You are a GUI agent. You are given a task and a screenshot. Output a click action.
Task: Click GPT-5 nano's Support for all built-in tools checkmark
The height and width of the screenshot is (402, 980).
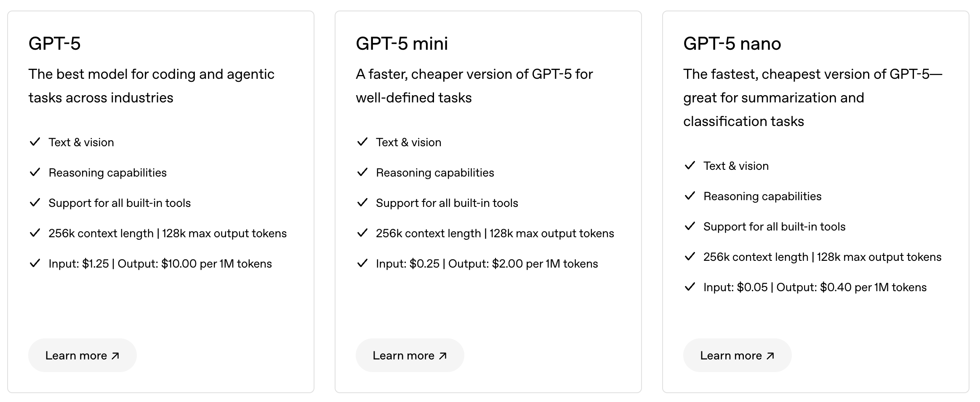pyautogui.click(x=690, y=226)
